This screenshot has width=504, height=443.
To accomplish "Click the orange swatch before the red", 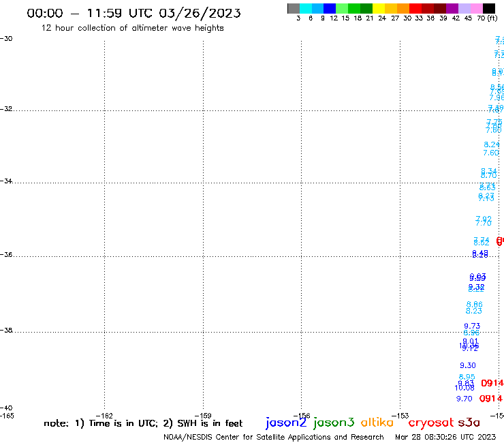I will pyautogui.click(x=403, y=8).
